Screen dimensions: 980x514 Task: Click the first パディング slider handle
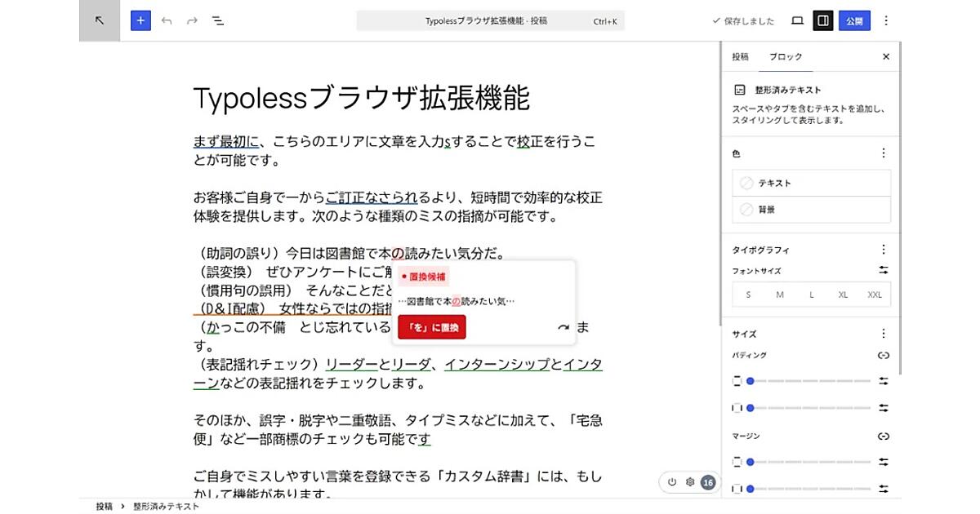tap(750, 381)
